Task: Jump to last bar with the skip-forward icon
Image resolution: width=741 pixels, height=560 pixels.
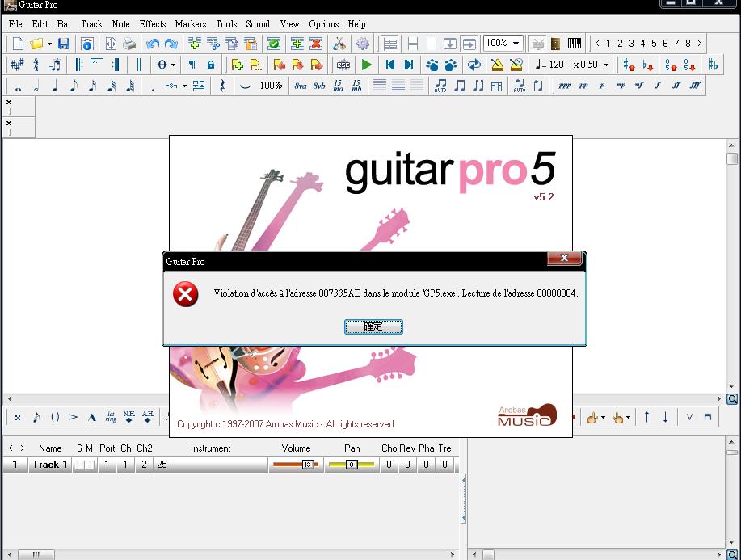Action: [409, 65]
